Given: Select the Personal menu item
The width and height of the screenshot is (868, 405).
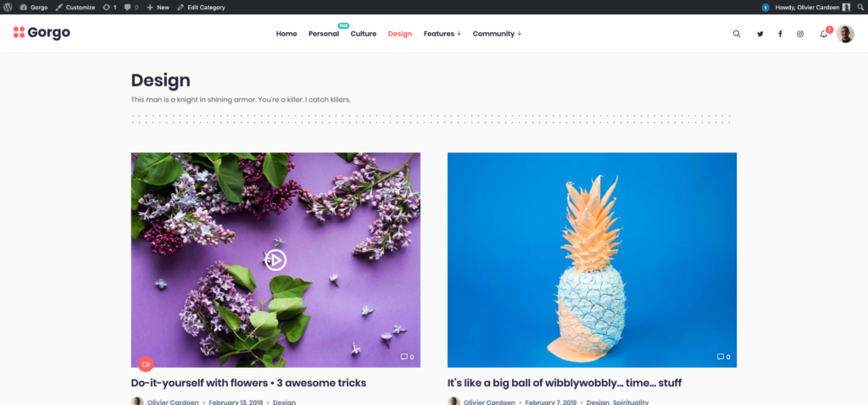Looking at the screenshot, I should pyautogui.click(x=323, y=34).
